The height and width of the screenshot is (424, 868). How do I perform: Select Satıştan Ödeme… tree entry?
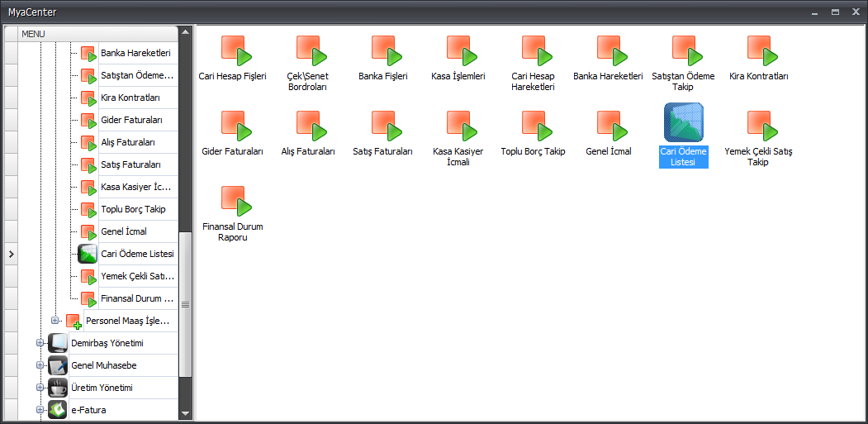(137, 75)
